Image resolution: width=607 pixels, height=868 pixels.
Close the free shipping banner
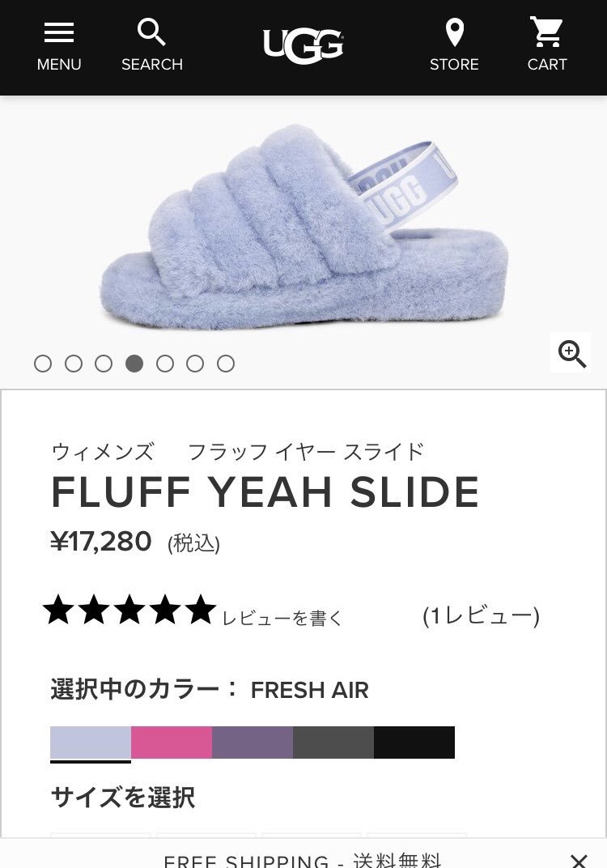pyautogui.click(x=579, y=860)
